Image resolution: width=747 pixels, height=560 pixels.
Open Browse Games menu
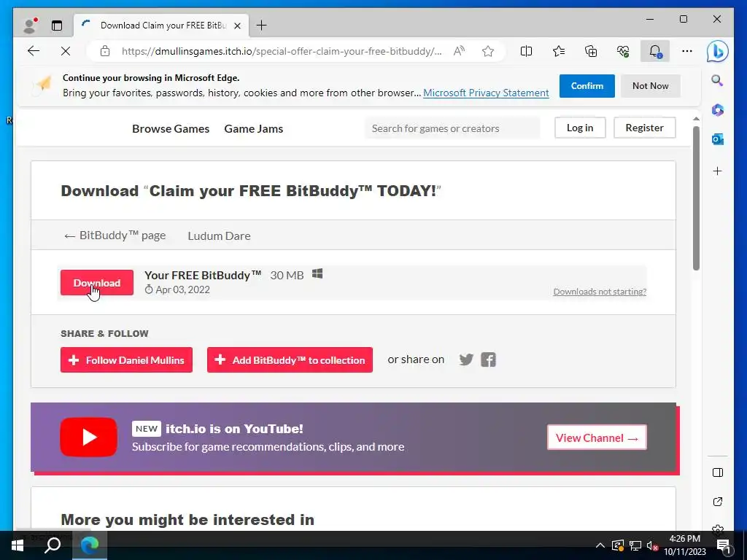click(x=171, y=128)
